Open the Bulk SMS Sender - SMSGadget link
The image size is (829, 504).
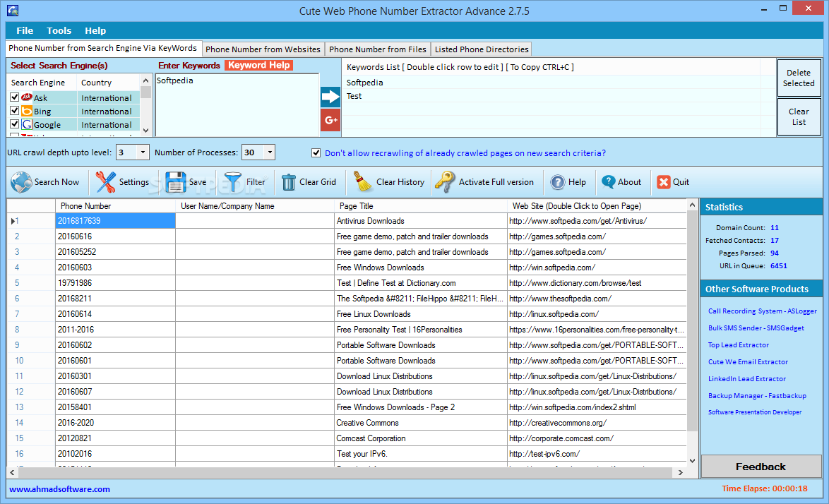point(756,328)
